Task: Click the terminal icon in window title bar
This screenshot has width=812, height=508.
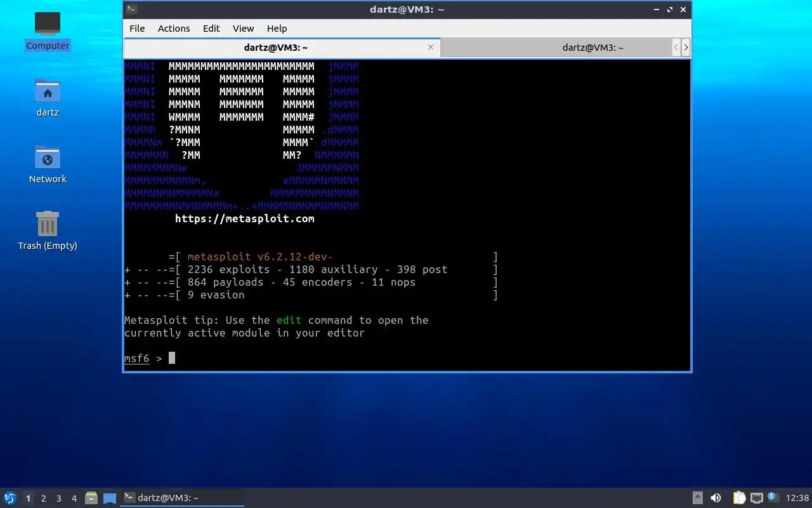Action: (131, 9)
